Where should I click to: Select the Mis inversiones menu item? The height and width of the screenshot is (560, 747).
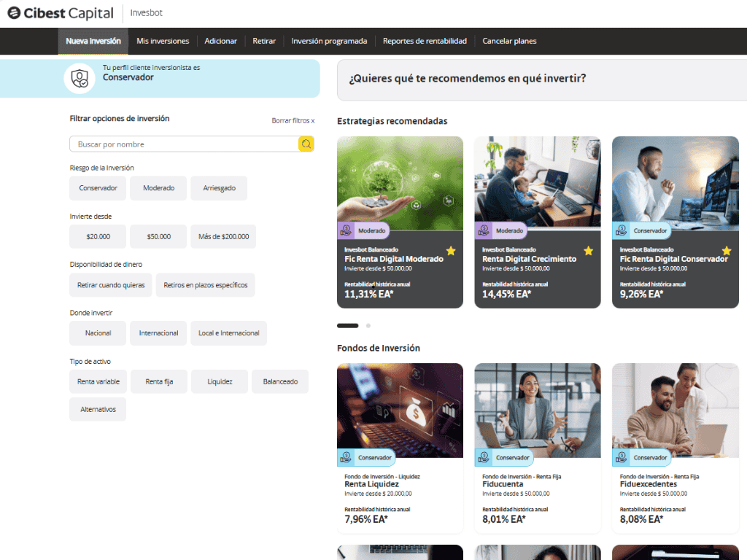[x=163, y=41]
